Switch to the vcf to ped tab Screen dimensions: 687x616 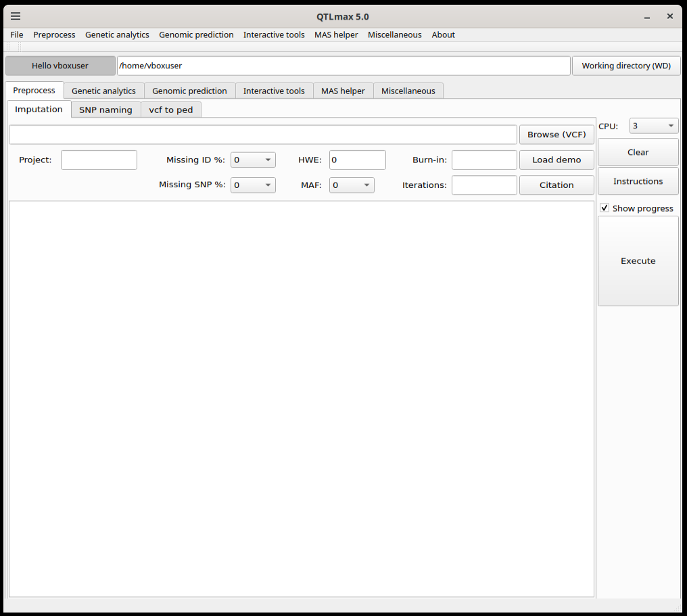[x=171, y=110]
